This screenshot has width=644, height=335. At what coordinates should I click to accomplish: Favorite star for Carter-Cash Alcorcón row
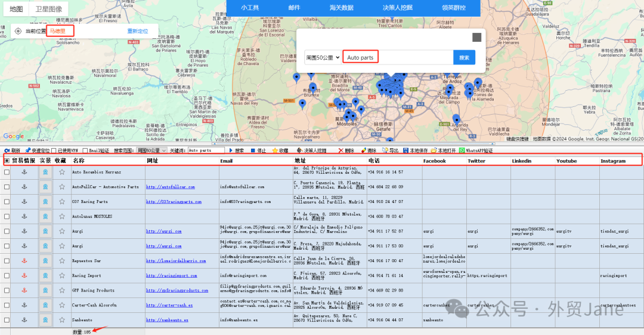(x=62, y=305)
